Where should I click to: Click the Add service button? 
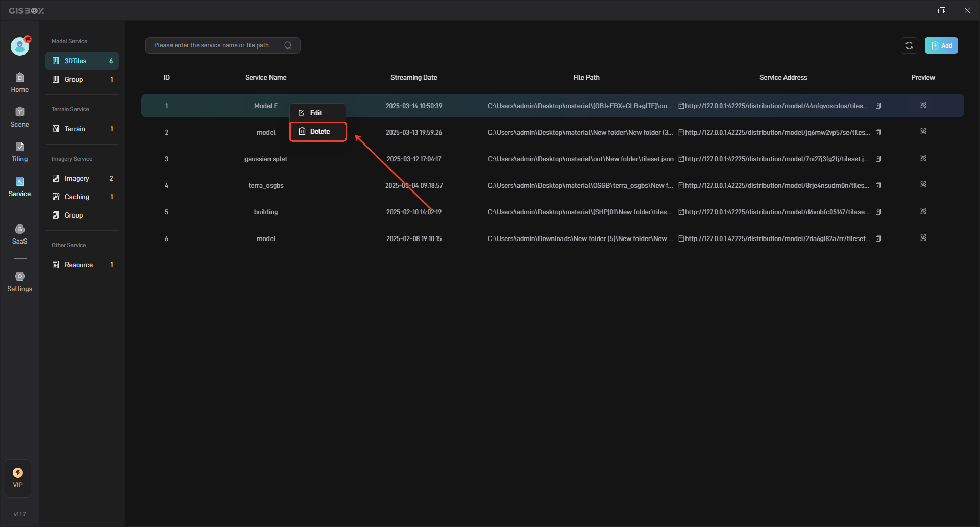point(941,45)
